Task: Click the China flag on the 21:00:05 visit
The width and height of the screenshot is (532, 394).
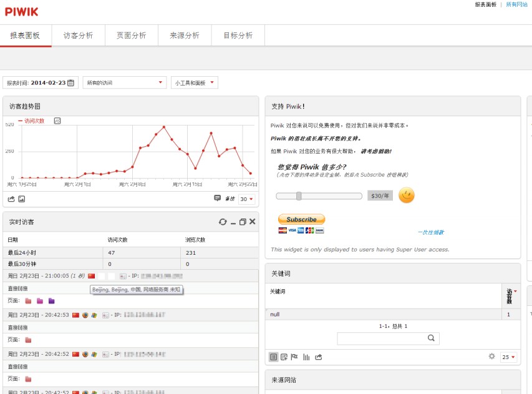Action: point(91,276)
